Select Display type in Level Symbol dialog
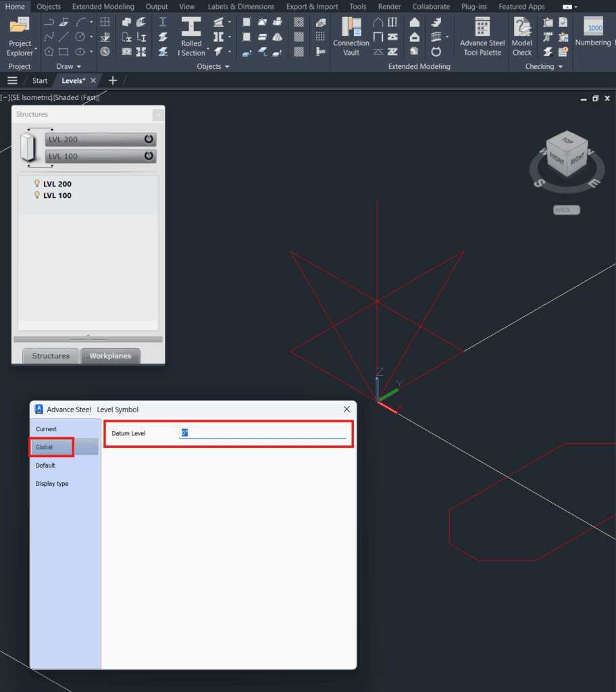This screenshot has height=692, width=616. click(52, 484)
